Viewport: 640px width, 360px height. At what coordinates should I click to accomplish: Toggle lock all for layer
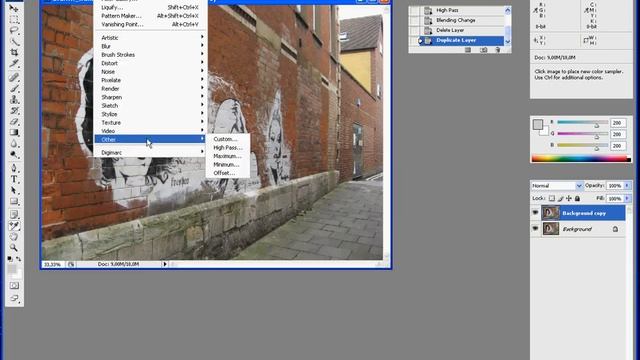(578, 198)
